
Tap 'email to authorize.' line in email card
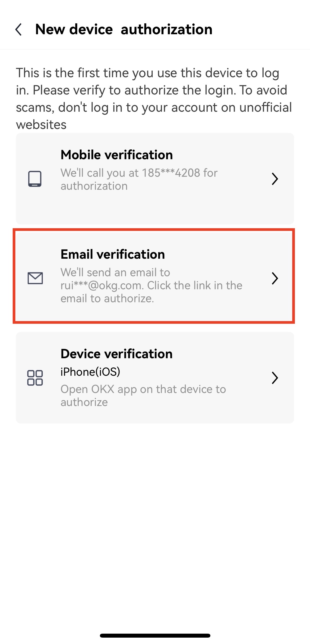tap(107, 299)
